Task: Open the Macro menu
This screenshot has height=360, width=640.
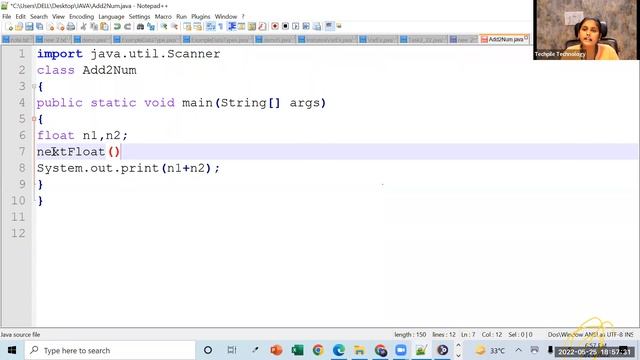Action: tap(163, 16)
